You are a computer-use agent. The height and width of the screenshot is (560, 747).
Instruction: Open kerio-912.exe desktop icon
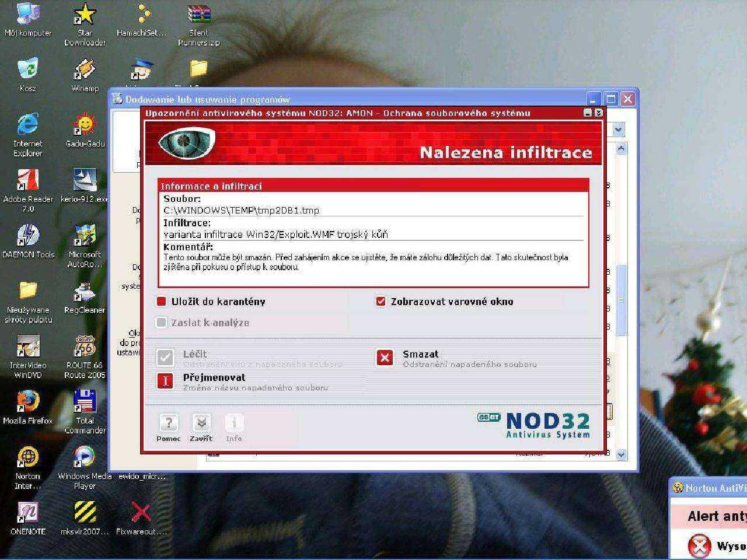[x=85, y=185]
